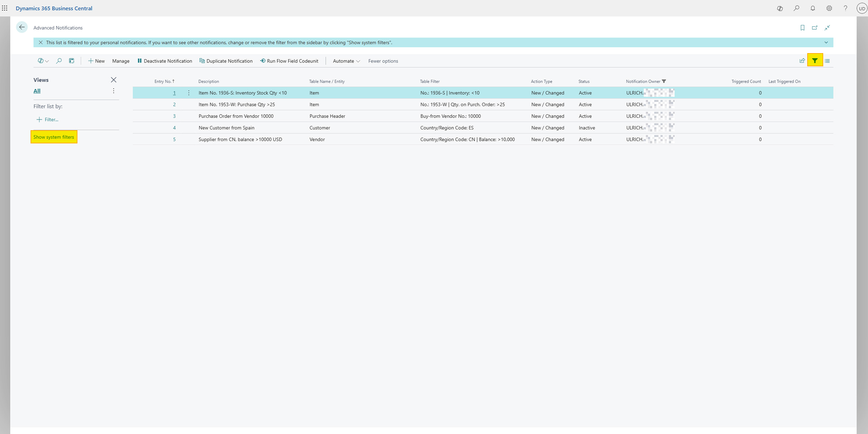Open the search within list icon
This screenshot has width=868, height=434.
pyautogui.click(x=59, y=61)
